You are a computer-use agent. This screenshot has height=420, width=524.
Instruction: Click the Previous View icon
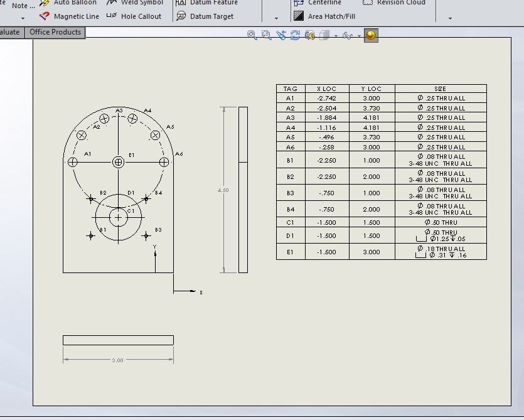point(281,36)
